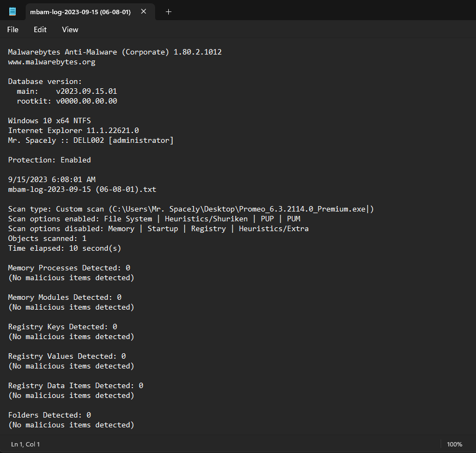Click the 'Folders Detected: 0' line
This screenshot has width=476, height=453.
50,415
